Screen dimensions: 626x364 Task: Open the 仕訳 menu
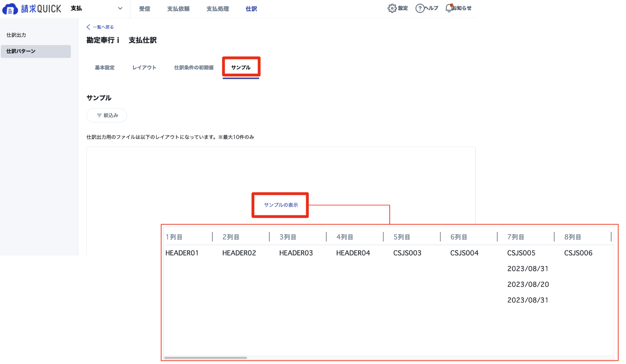coord(252,9)
